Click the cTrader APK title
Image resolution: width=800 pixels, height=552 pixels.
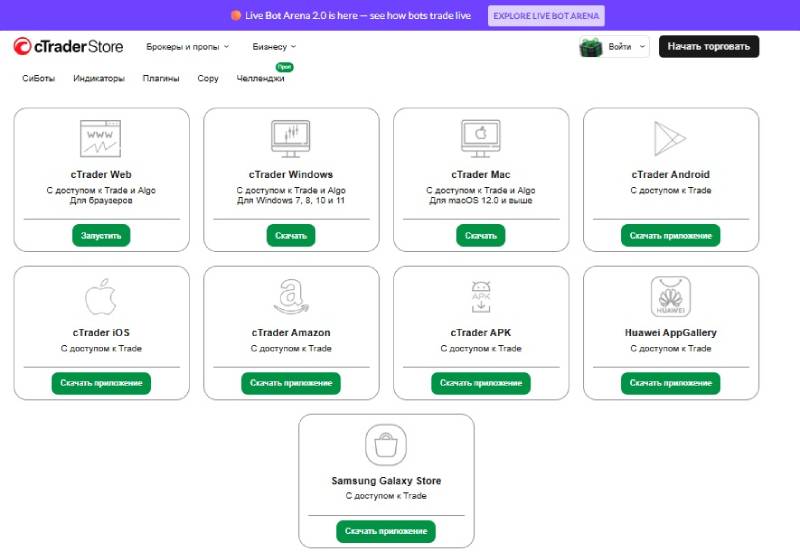point(481,333)
